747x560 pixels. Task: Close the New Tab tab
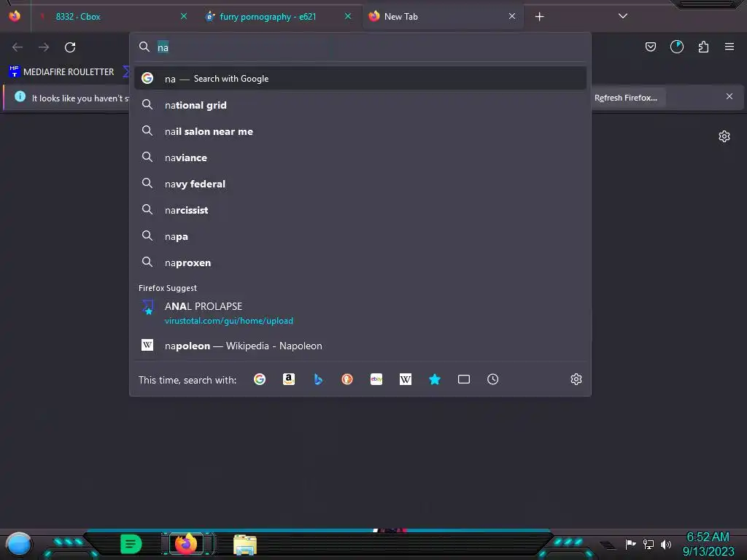(x=512, y=16)
